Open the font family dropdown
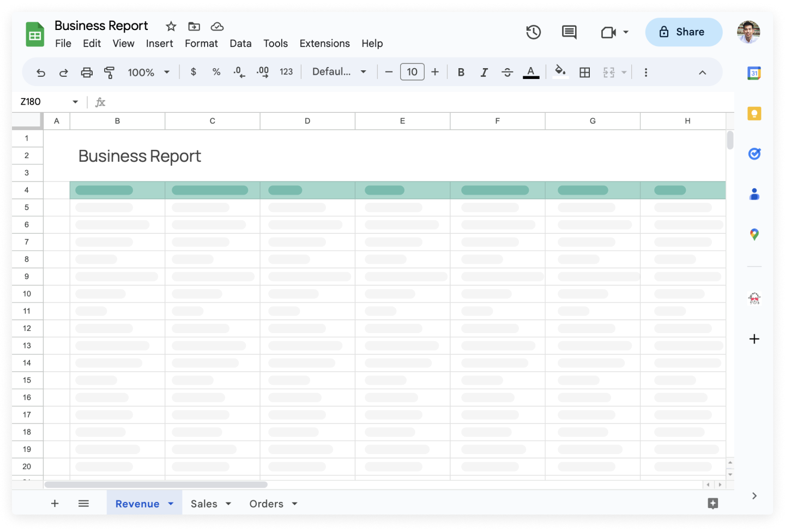 tap(339, 72)
